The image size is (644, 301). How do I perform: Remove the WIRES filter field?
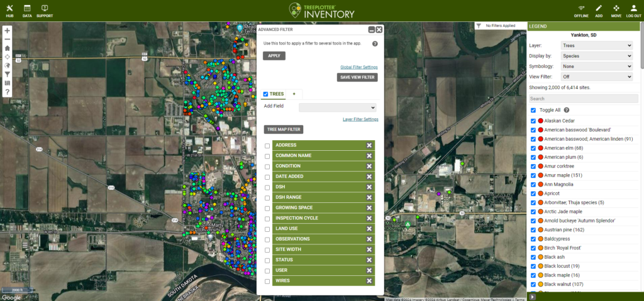click(x=369, y=281)
